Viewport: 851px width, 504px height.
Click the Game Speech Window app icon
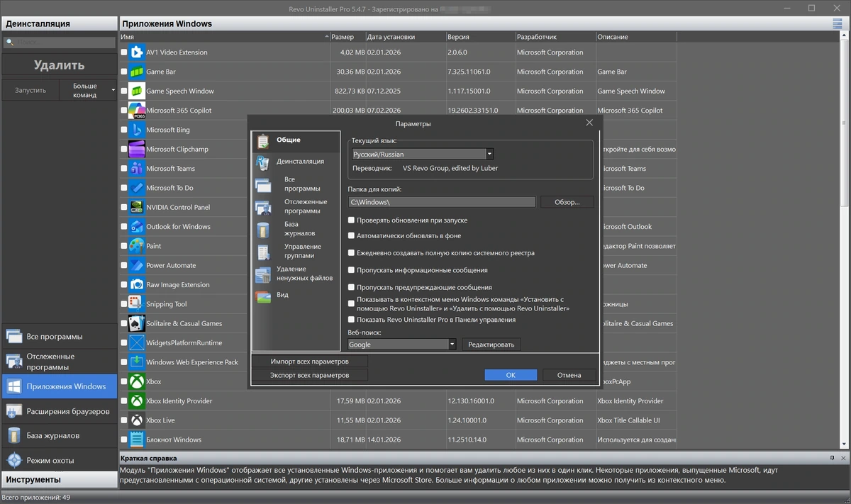coord(136,91)
